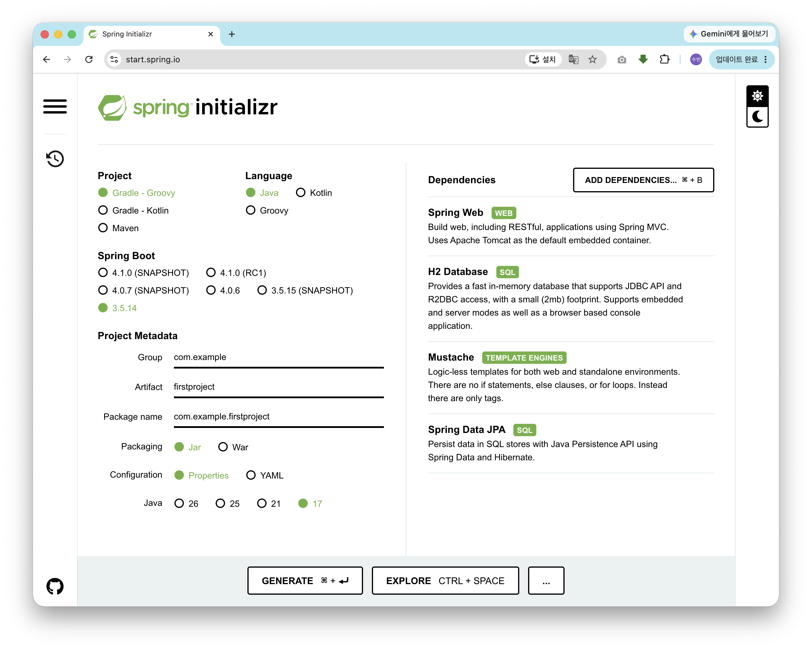Click the Spring Web dependency entry
812x650 pixels.
tap(571, 226)
